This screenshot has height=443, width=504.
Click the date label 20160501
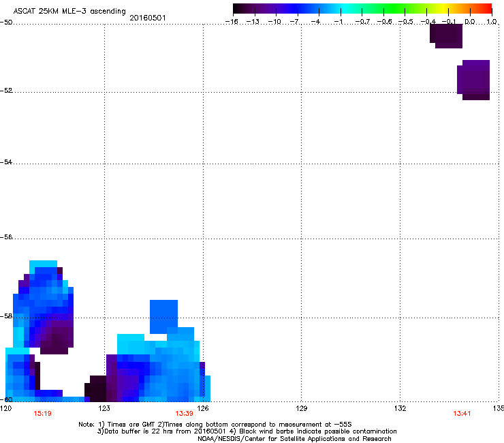(x=148, y=18)
